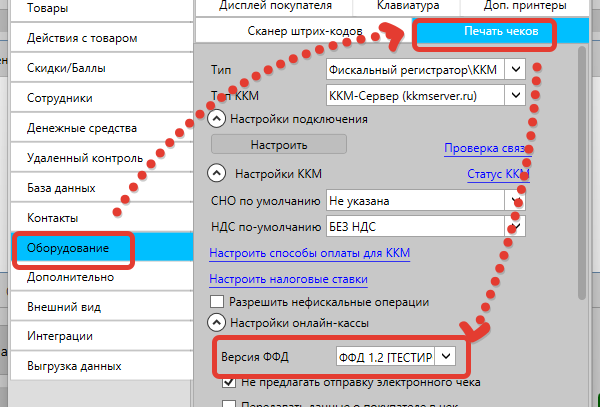
Task: Select Оборудование in the settings sidebar
Action: 69,247
